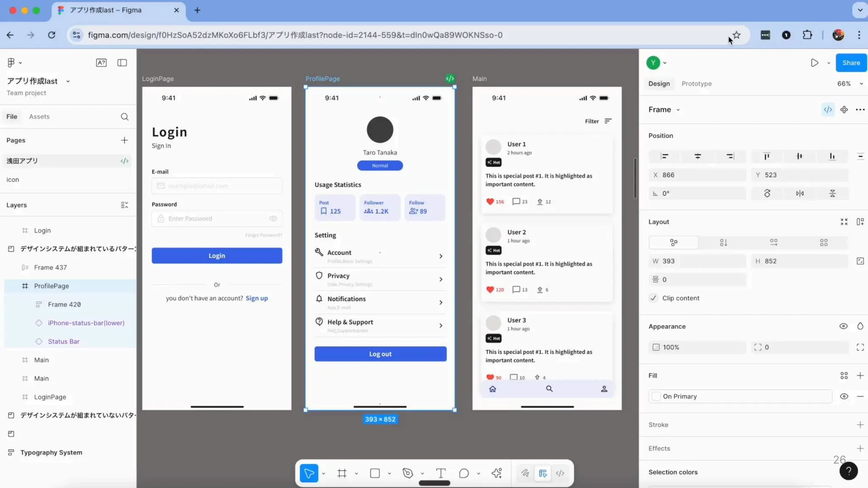Open the Assets tab
Viewport: 868px width, 488px height.
(39, 116)
